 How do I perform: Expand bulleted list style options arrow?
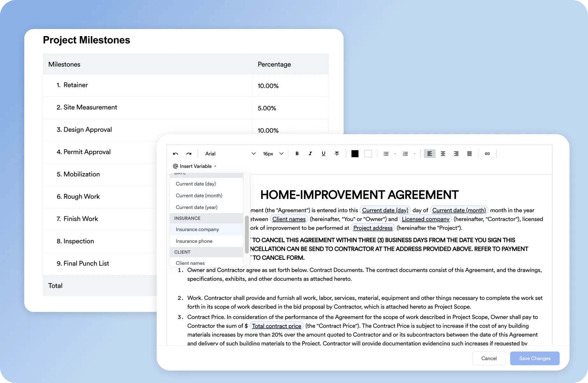(x=395, y=154)
